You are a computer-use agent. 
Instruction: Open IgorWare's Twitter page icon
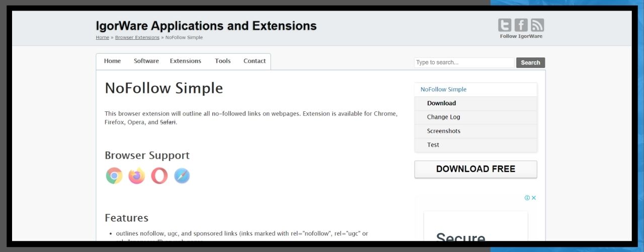point(505,25)
